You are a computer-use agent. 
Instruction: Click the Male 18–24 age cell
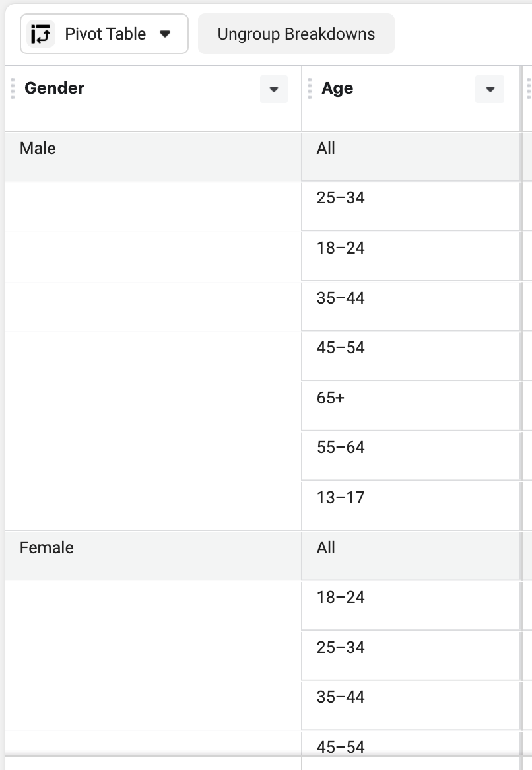tap(341, 248)
